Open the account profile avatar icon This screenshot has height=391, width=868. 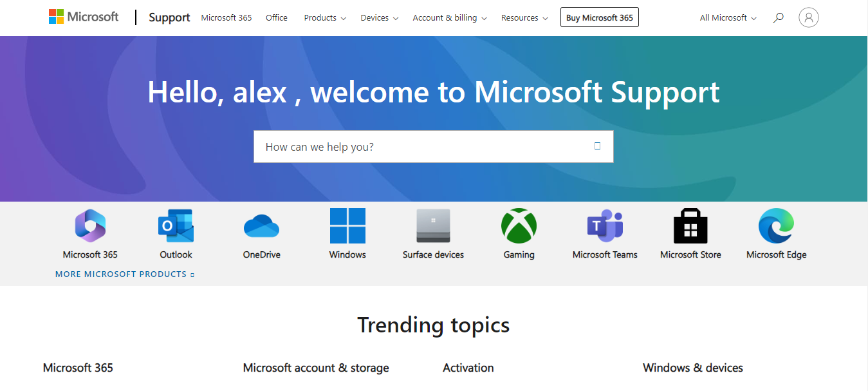click(x=809, y=17)
